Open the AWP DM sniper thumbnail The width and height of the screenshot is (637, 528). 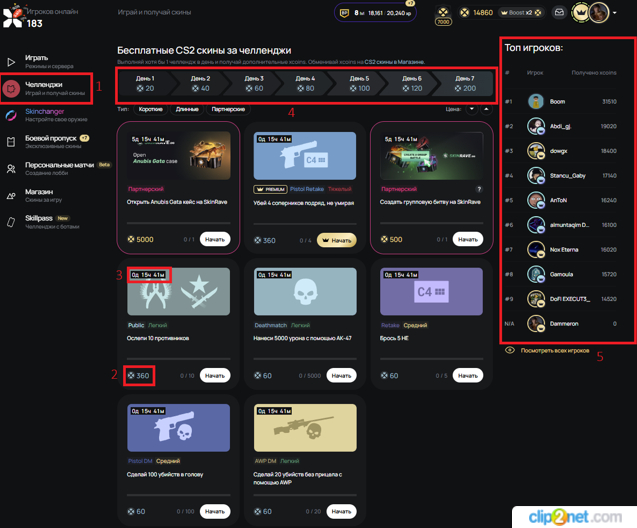click(305, 427)
